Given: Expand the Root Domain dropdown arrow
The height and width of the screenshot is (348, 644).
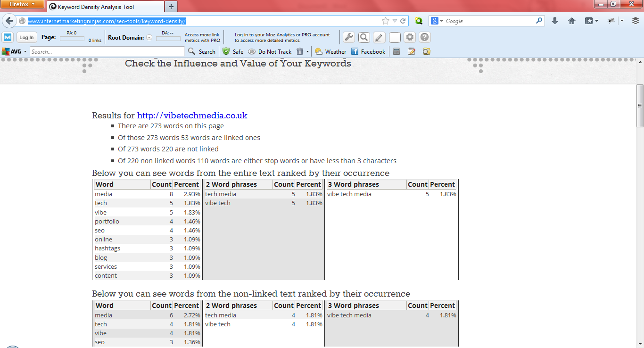Looking at the screenshot, I should pos(149,37).
